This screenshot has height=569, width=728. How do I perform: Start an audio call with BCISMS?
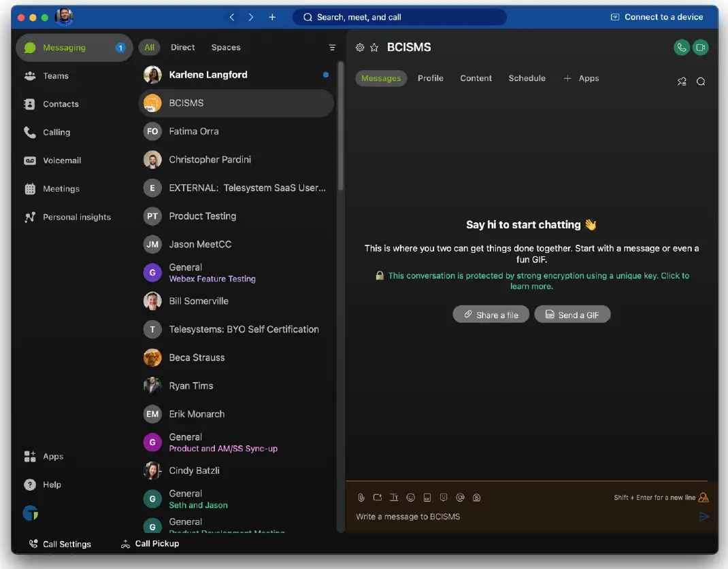tap(682, 48)
